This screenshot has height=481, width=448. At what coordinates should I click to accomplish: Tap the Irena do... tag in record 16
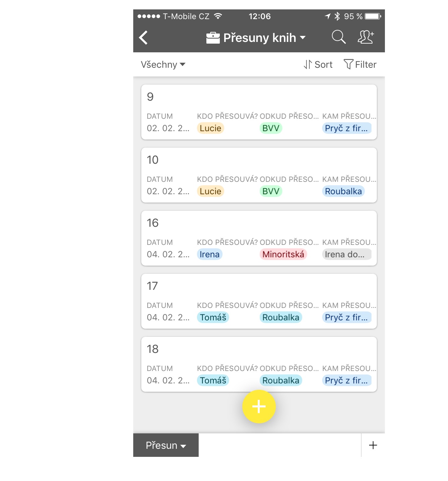347,254
